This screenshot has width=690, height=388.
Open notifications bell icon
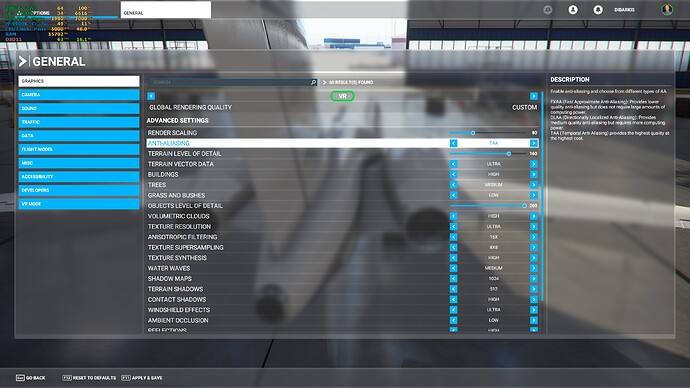598,9
